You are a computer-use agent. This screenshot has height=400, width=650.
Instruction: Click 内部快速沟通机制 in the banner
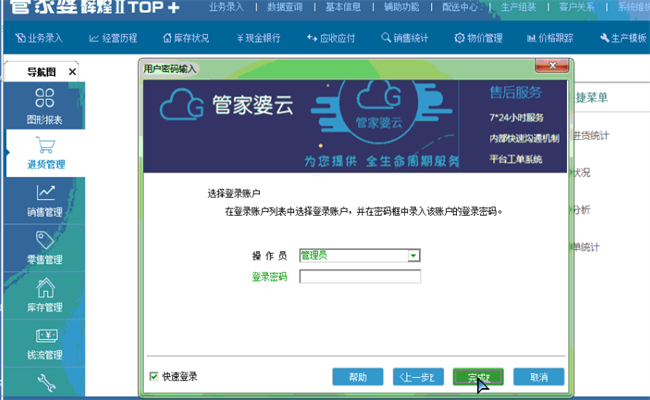coord(524,138)
